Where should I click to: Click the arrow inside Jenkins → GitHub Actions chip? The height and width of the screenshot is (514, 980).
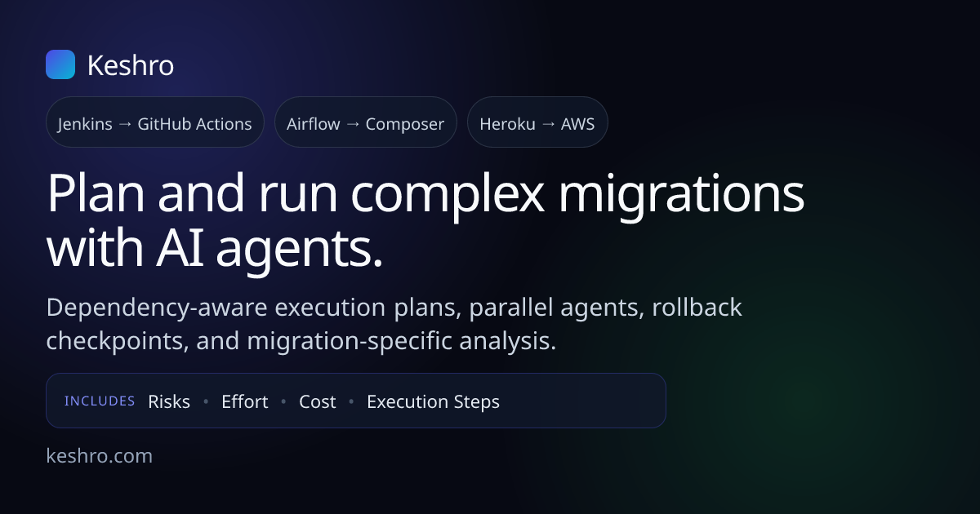tap(127, 123)
